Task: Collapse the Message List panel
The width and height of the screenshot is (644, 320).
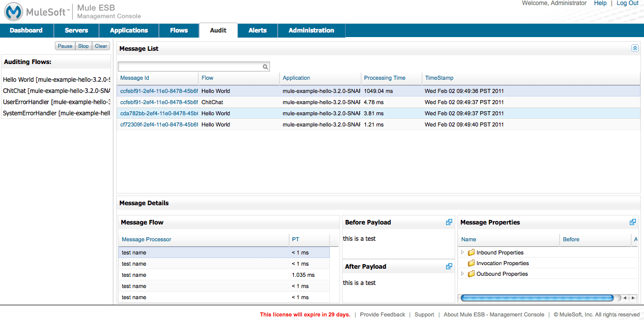Action: pyautogui.click(x=635, y=48)
